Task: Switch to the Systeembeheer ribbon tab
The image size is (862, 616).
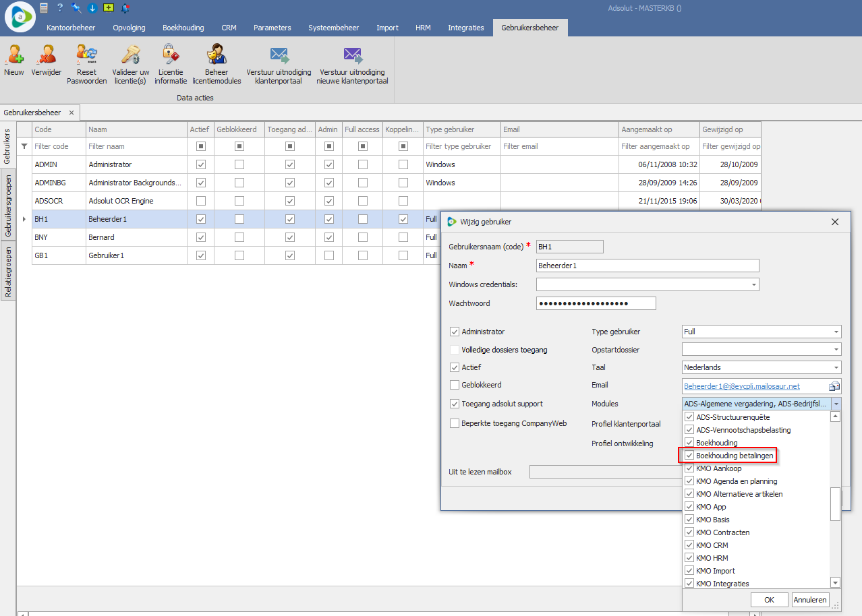Action: 333,28
